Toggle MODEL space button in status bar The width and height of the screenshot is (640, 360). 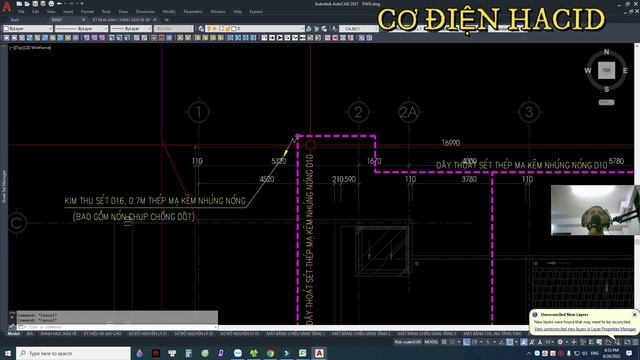(431, 342)
